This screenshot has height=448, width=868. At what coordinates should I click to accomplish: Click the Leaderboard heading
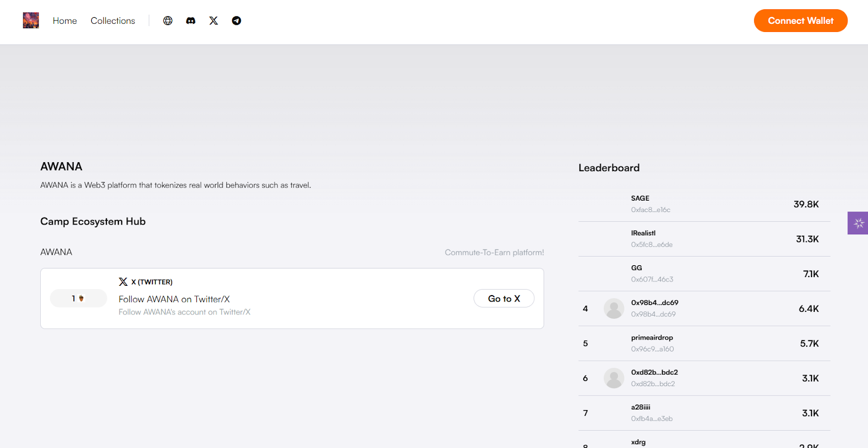[x=609, y=168]
